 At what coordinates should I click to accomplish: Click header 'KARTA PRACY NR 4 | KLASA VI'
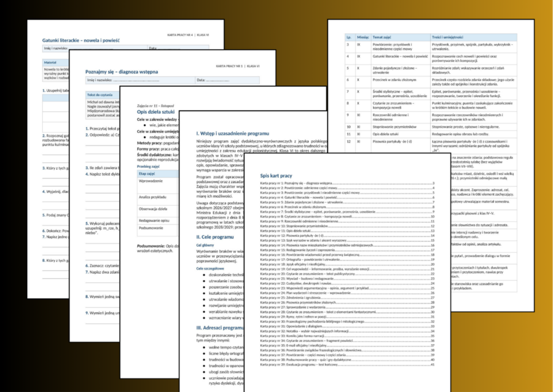tap(188, 35)
